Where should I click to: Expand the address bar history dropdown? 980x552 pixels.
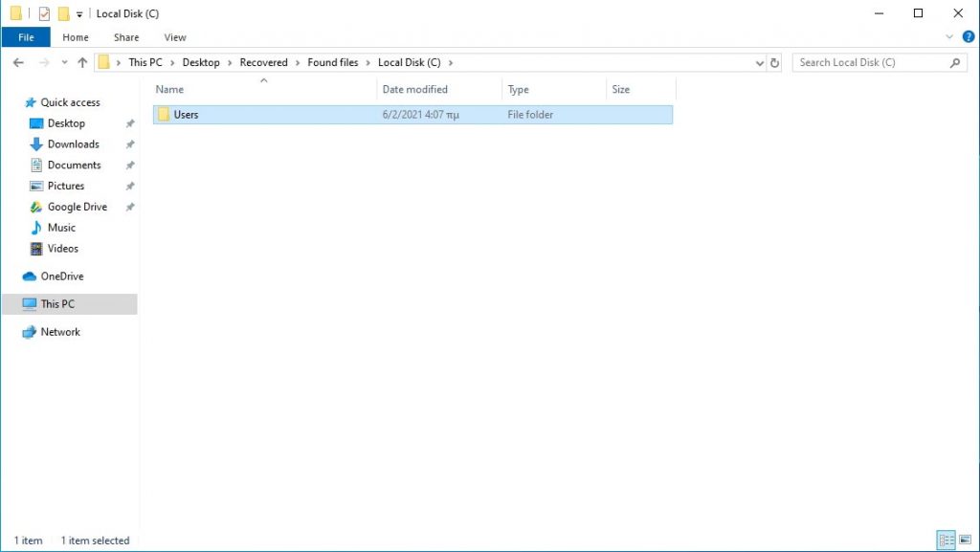click(760, 62)
